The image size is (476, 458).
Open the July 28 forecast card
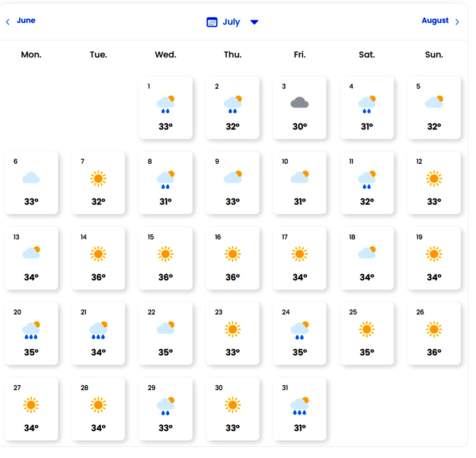coord(98,409)
